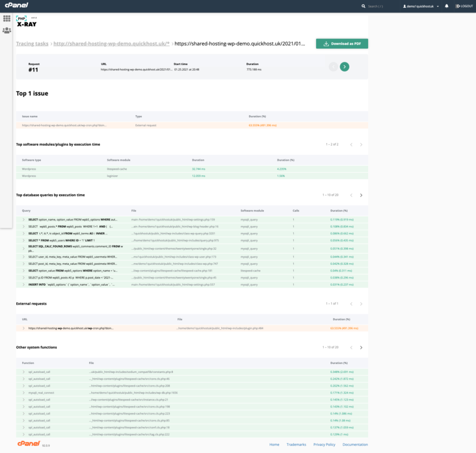476x453 pixels.
Task: Expand SELECT * FROM wpb5_users query row
Action: tap(24, 240)
